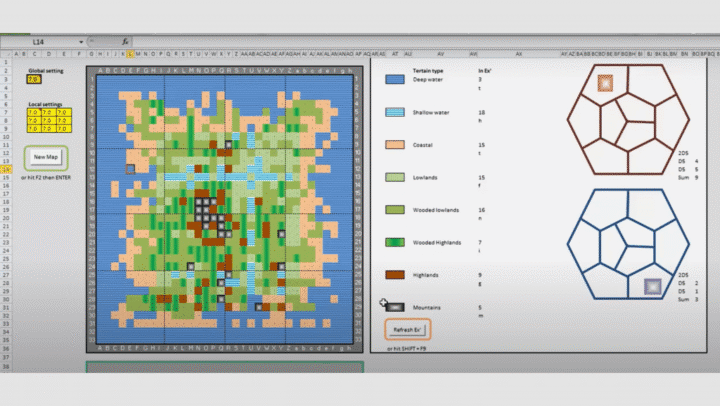Click the 'Sum 9' text under brown dodecahedron
Viewport: 720px width, 406px height.
click(688, 177)
